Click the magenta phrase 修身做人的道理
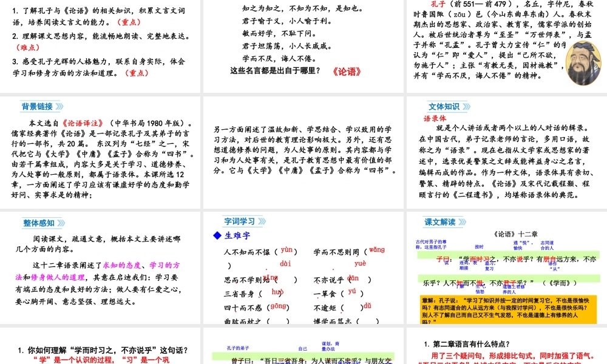607x364 pixels. point(58,277)
